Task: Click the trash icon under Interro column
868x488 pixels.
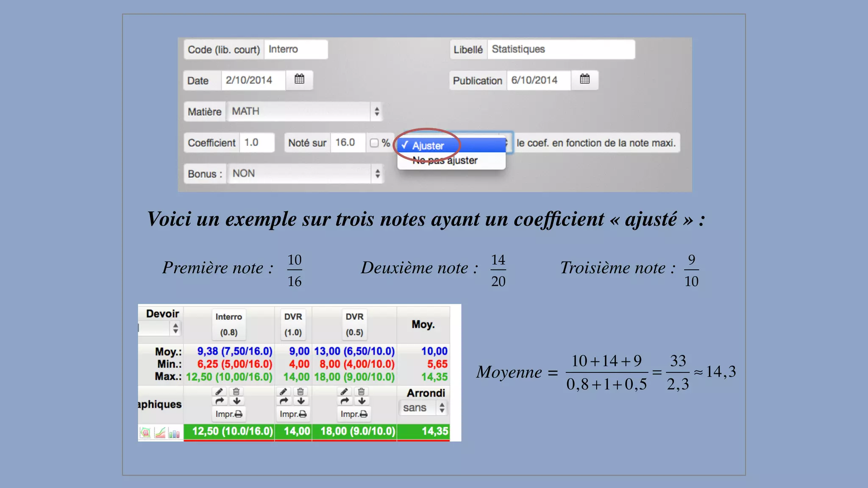Action: (x=236, y=391)
